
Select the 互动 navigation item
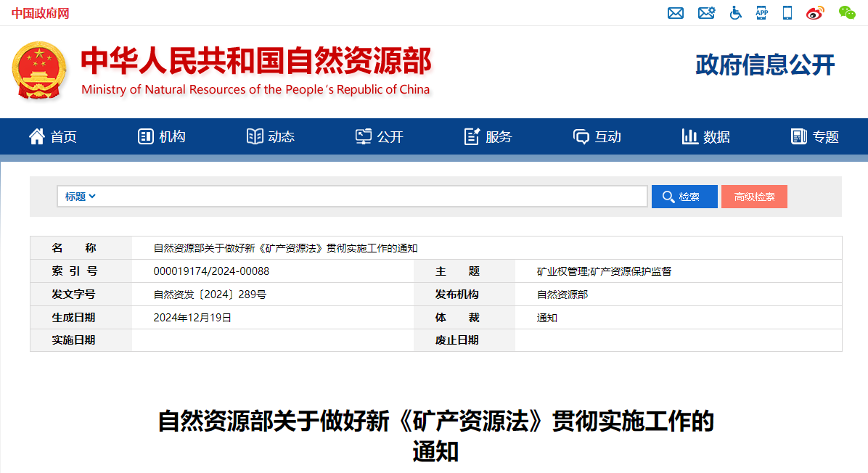597,136
